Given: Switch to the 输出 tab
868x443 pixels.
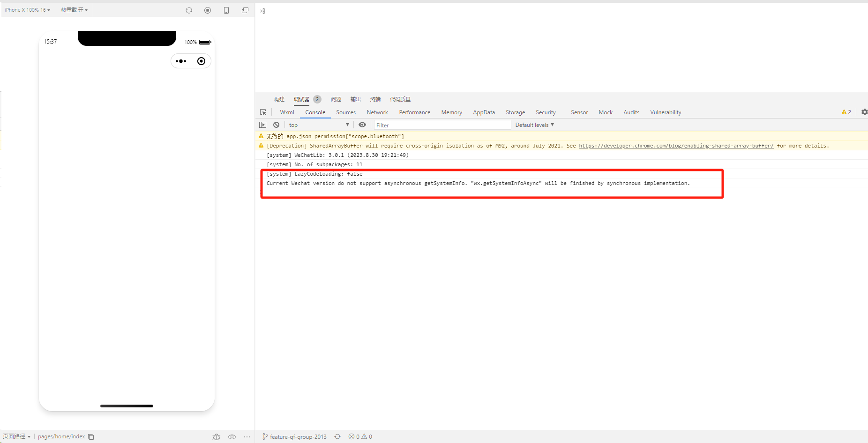Looking at the screenshot, I should (x=356, y=99).
